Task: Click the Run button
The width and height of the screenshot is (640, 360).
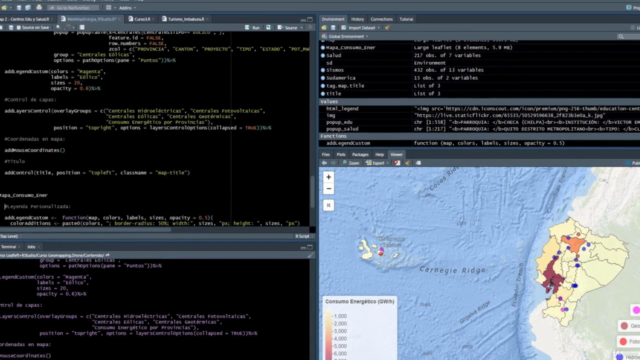Action: pyautogui.click(x=253, y=27)
